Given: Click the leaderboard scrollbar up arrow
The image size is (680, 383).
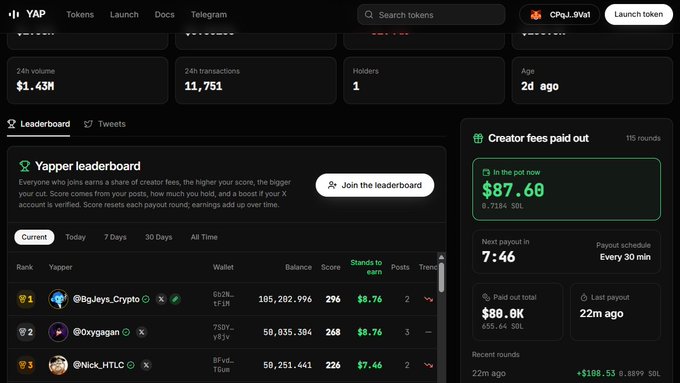Looking at the screenshot, I should tap(441, 257).
